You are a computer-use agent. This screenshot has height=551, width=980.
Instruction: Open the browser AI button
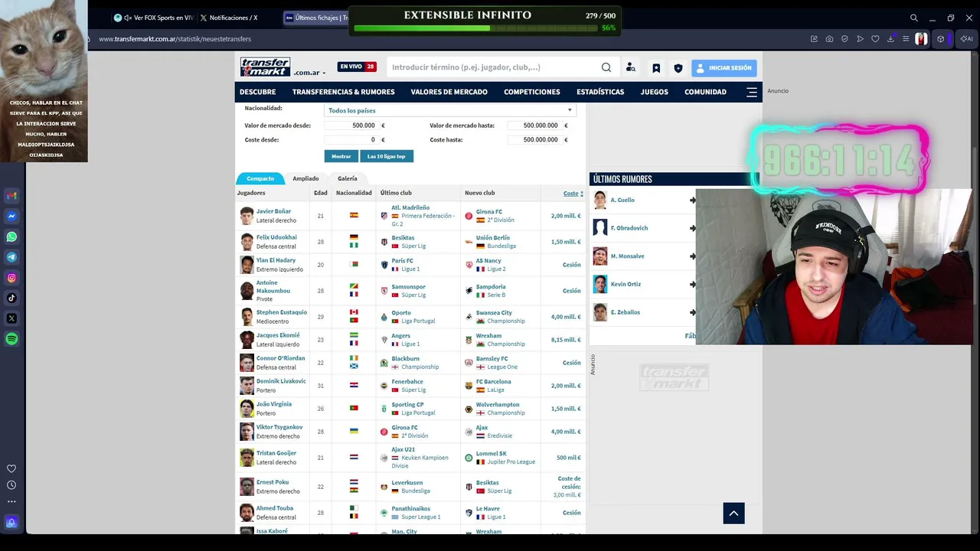[x=966, y=39]
